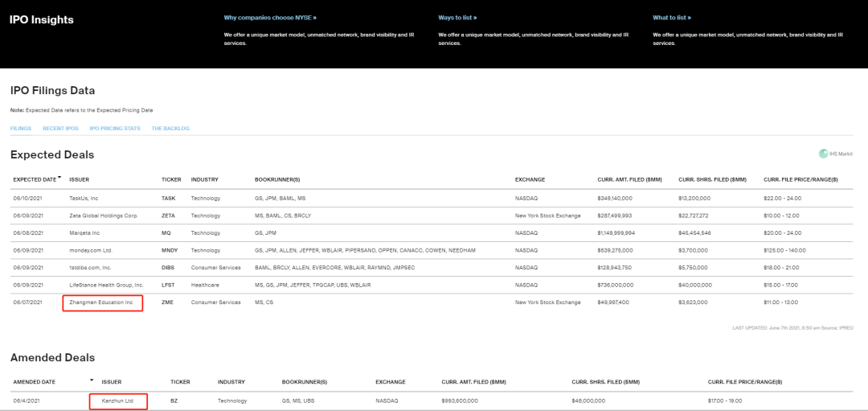Switch to The Backlog tab

pos(170,129)
